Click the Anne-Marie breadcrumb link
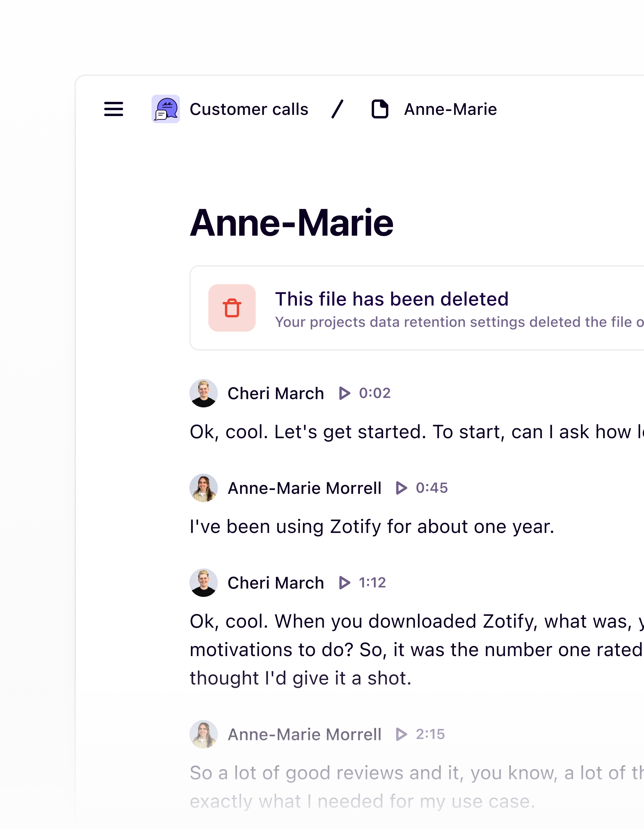This screenshot has height=829, width=644. coord(450,109)
